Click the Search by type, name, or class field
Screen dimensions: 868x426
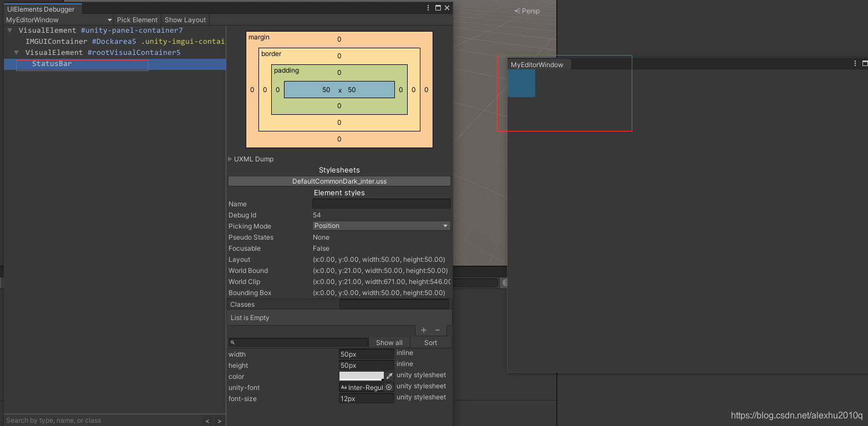point(103,420)
